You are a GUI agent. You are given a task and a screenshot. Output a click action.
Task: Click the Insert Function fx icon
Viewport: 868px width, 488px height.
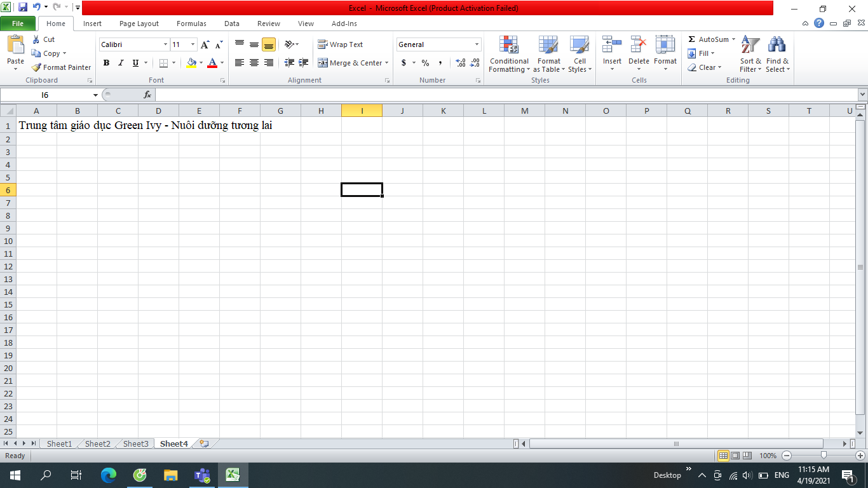(x=147, y=95)
